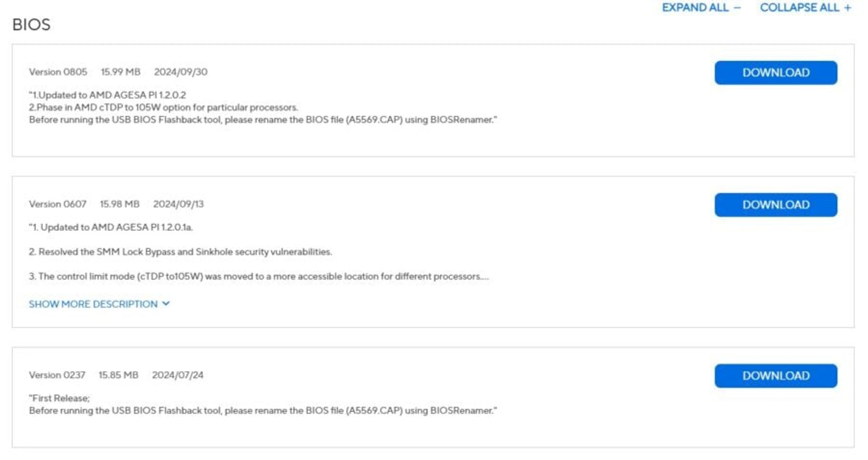Image resolution: width=868 pixels, height=460 pixels.
Task: Click the BIOS section heading
Action: point(31,24)
